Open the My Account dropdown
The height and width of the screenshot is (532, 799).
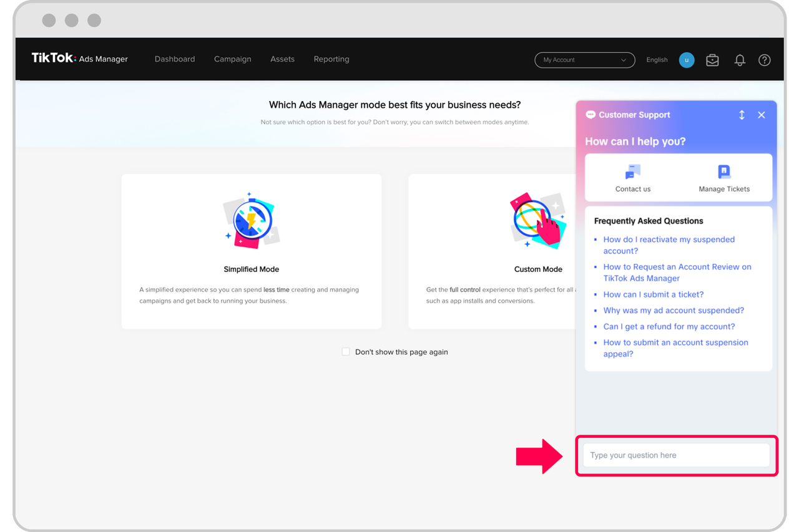[584, 60]
